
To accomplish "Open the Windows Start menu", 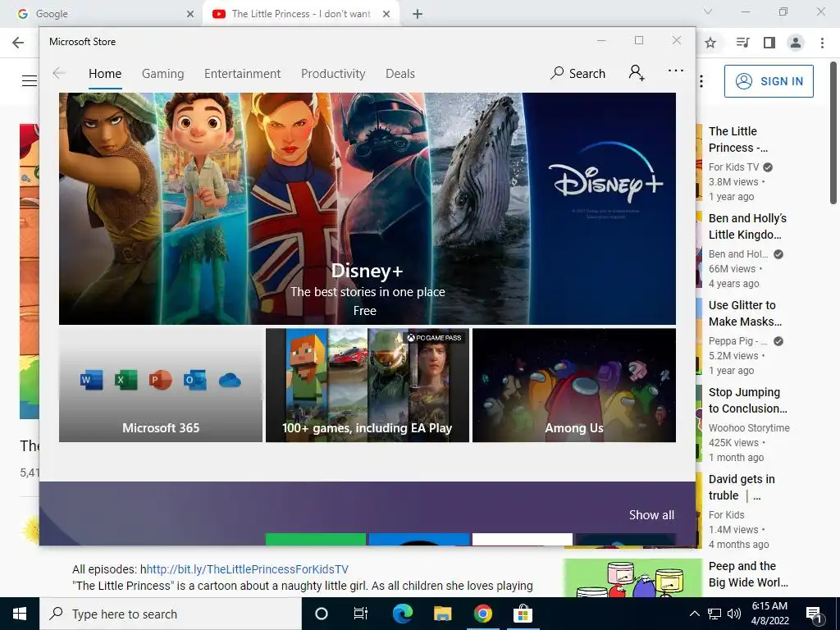I will click(20, 614).
